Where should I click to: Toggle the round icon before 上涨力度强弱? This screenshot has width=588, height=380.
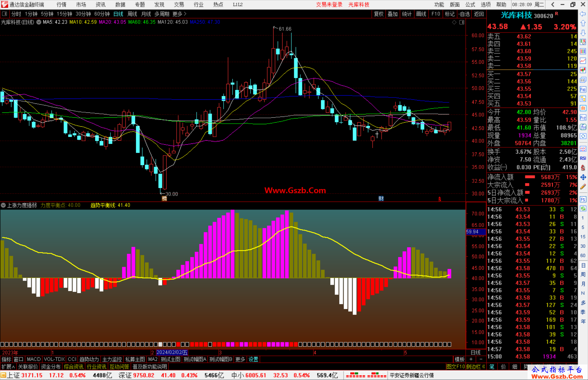click(3, 205)
